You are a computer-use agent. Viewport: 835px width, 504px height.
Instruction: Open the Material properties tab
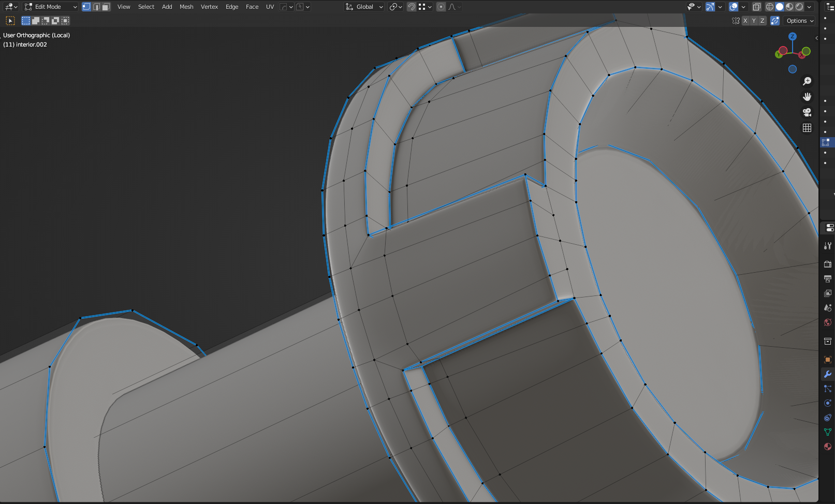(x=827, y=447)
